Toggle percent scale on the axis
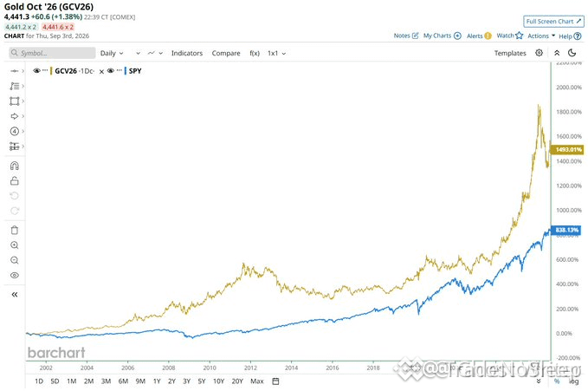The image size is (588, 391). coord(557,381)
